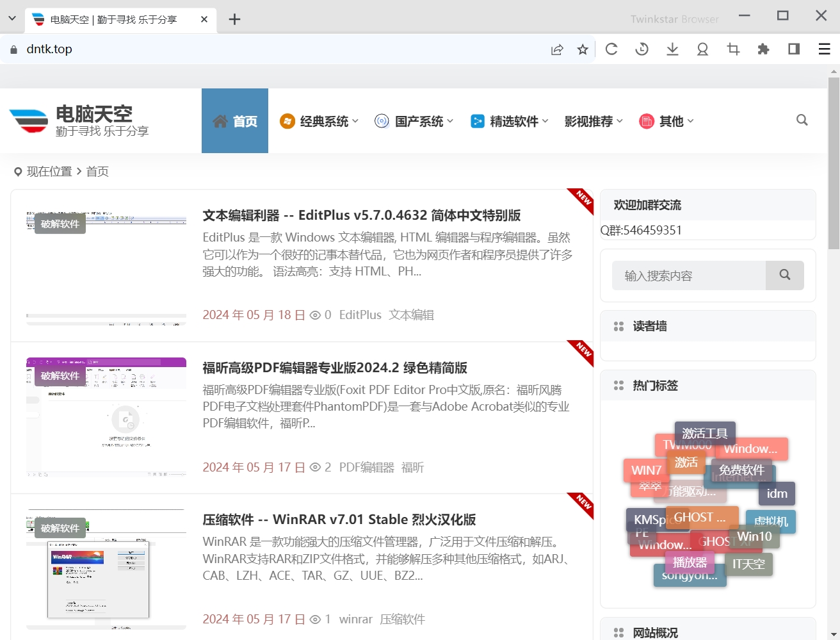Viewport: 840px width, 640px height.
Task: Open the browser hamburger menu
Action: (x=825, y=49)
